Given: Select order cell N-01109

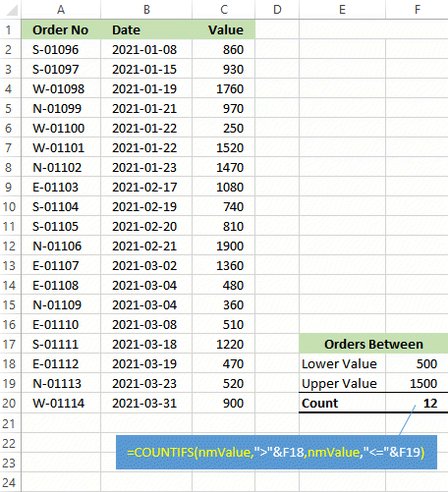Looking at the screenshot, I should 61,304.
